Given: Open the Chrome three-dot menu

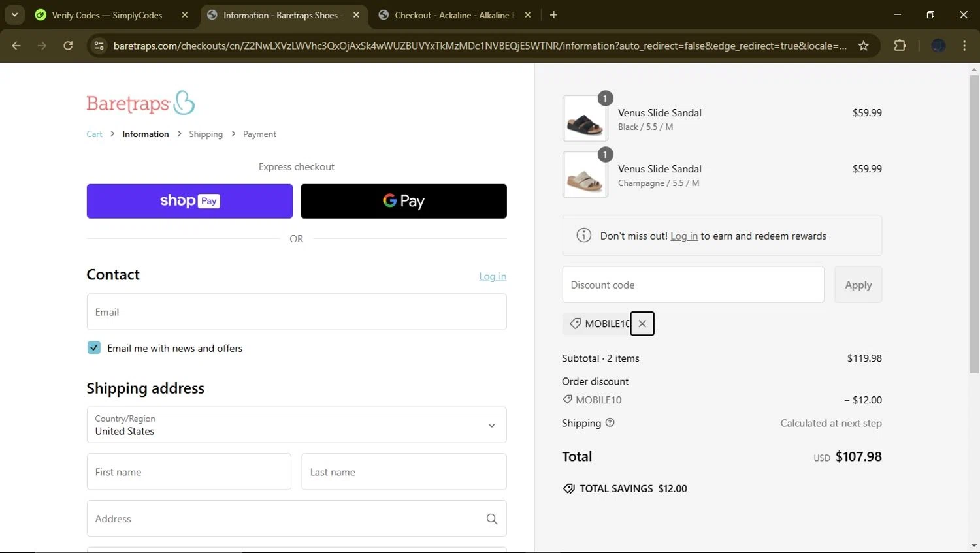Looking at the screenshot, I should click(x=964, y=46).
